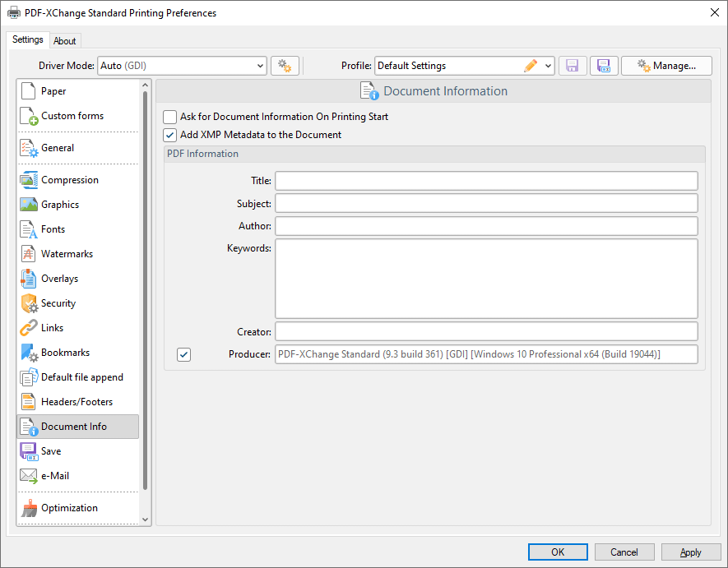Click the Cancel button

(624, 552)
